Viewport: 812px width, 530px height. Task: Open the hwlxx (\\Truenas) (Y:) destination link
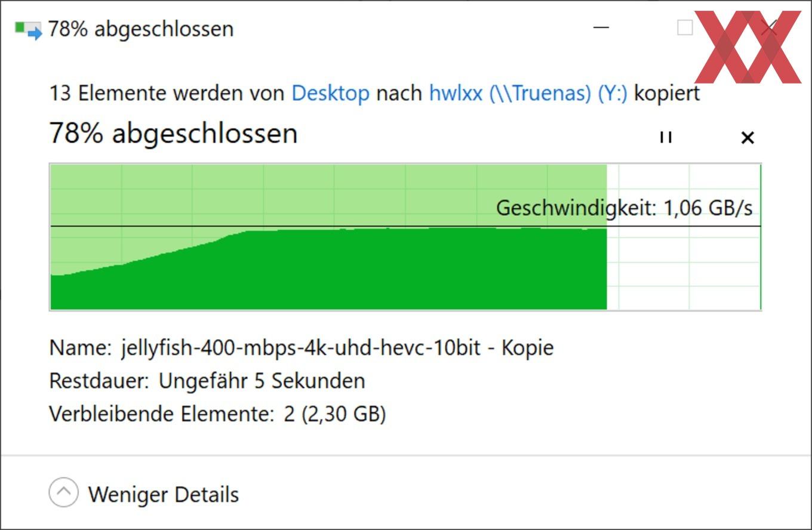pyautogui.click(x=528, y=93)
